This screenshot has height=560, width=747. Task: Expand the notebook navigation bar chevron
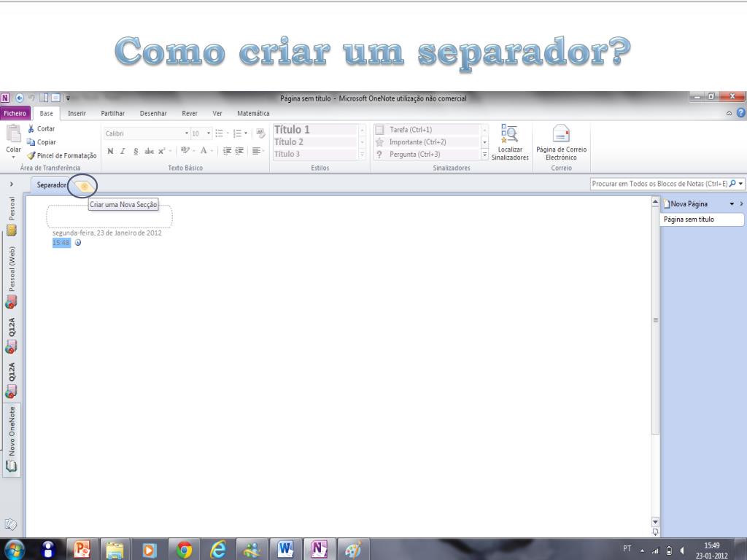click(x=12, y=184)
